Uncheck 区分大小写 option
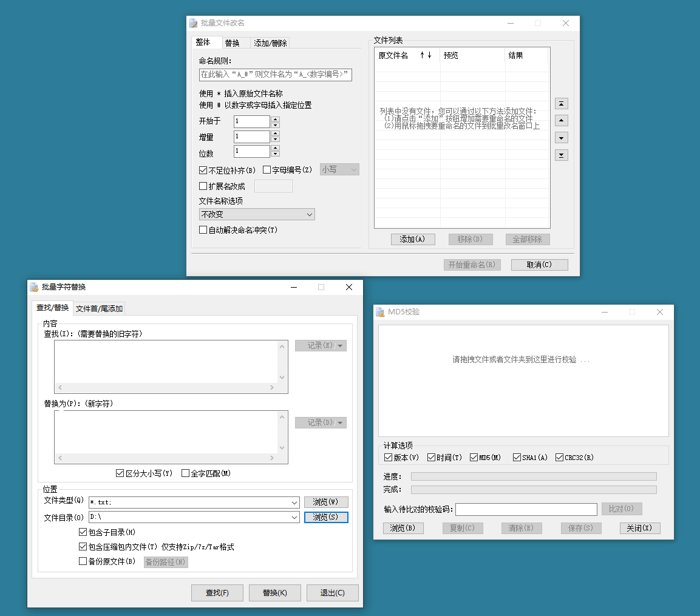The width and height of the screenshot is (700, 616). pyautogui.click(x=120, y=473)
